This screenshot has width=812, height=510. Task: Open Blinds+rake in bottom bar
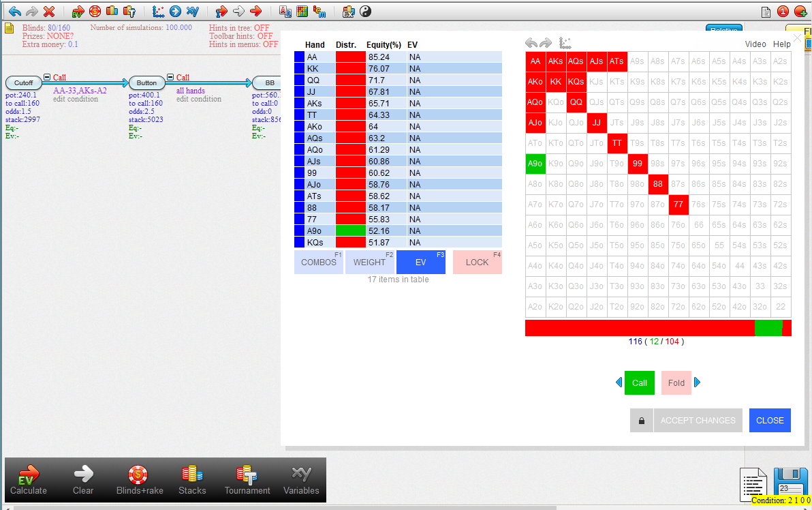139,480
